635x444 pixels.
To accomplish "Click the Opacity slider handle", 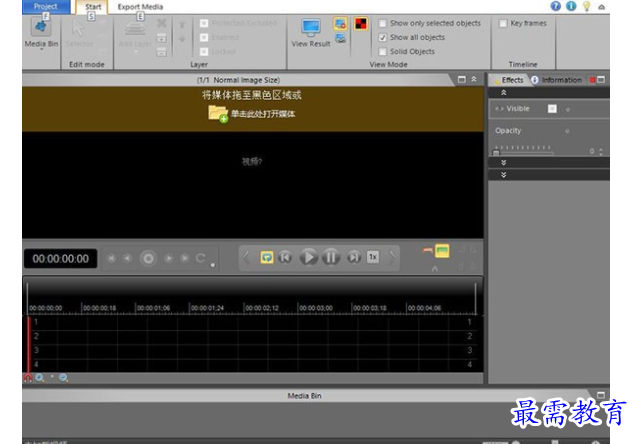I will [496, 152].
